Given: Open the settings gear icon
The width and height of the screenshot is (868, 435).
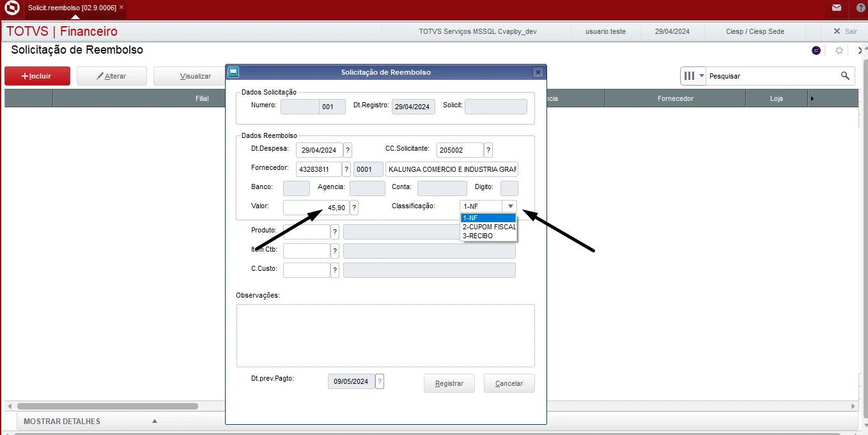Looking at the screenshot, I should 839,50.
